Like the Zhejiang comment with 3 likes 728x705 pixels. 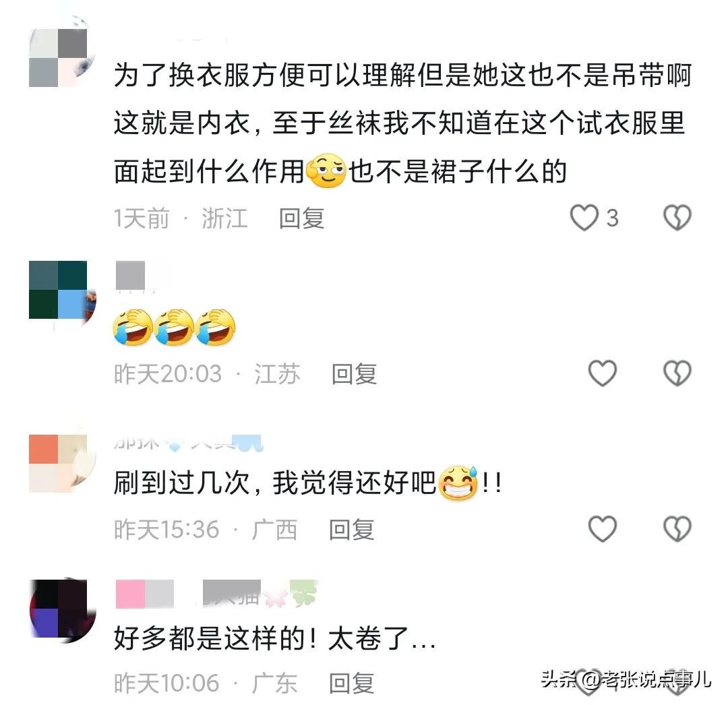(x=584, y=218)
